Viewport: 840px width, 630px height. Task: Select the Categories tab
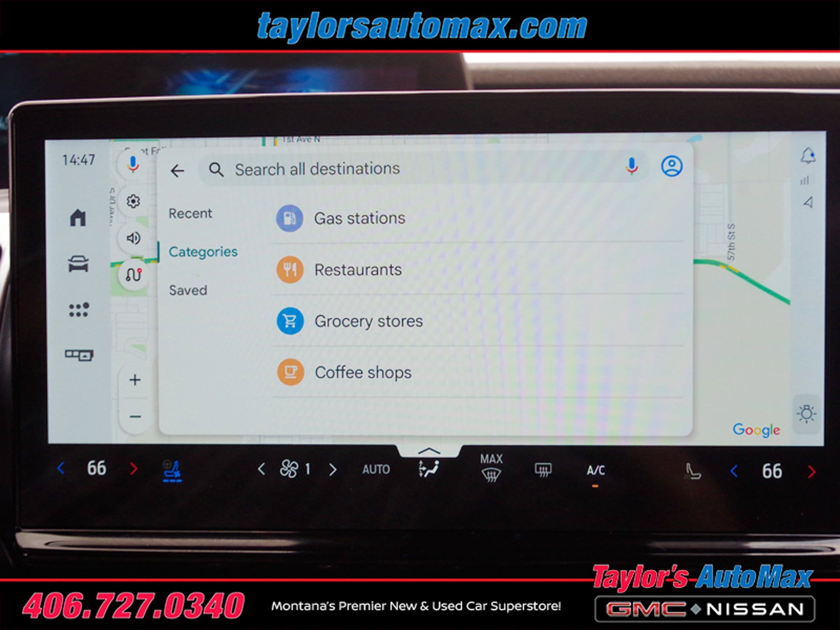(203, 252)
